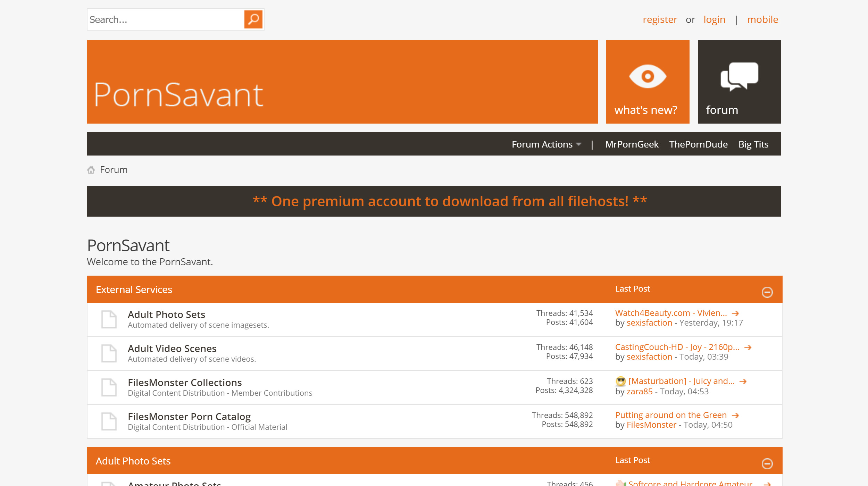The height and width of the screenshot is (486, 868).
Task: View zara85 user profile
Action: pos(640,392)
